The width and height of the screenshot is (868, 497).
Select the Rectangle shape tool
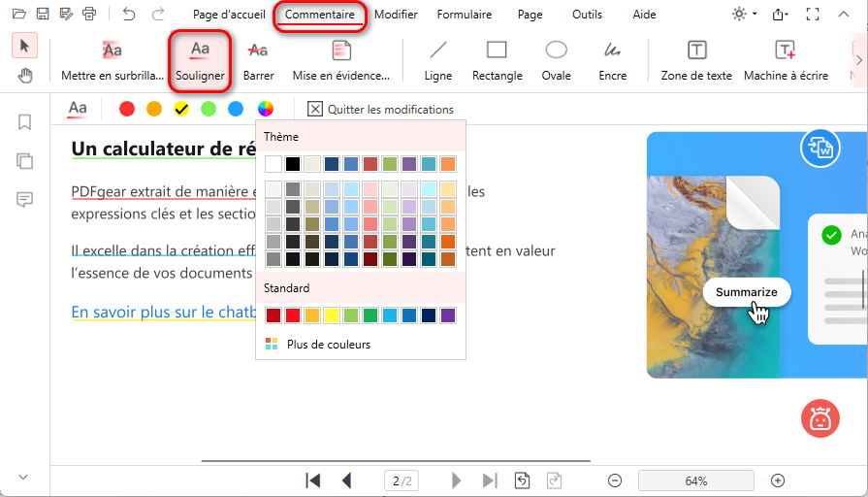[x=498, y=61]
